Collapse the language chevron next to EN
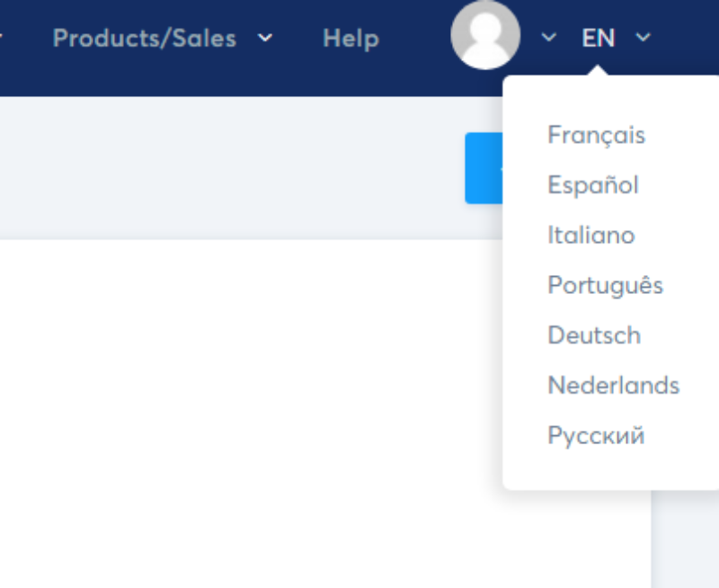This screenshot has width=719, height=588. 644,37
